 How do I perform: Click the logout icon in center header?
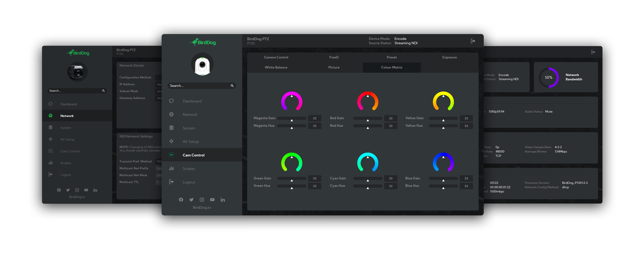tap(473, 41)
